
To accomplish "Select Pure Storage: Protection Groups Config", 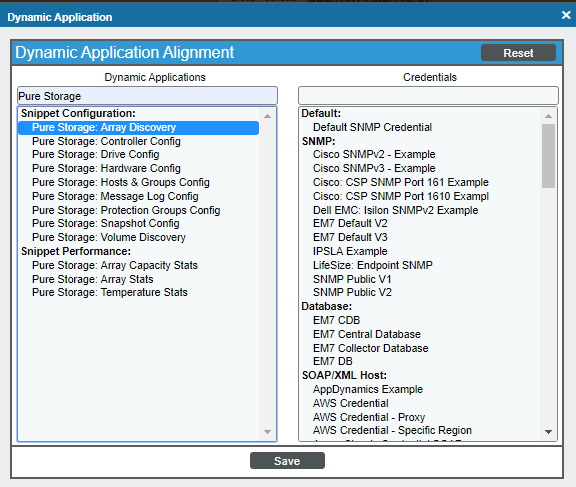I will coord(126,210).
